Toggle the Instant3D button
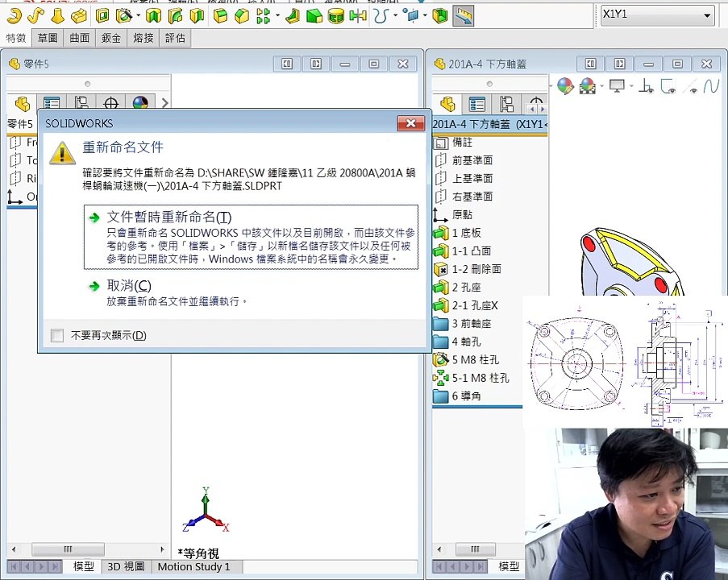This screenshot has width=728, height=580. coord(464,16)
